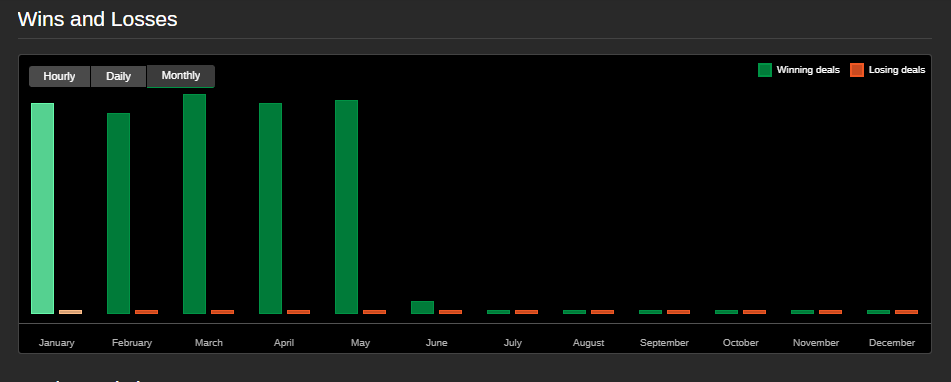Select the January losing deals bar
951x382 pixels.
70,312
